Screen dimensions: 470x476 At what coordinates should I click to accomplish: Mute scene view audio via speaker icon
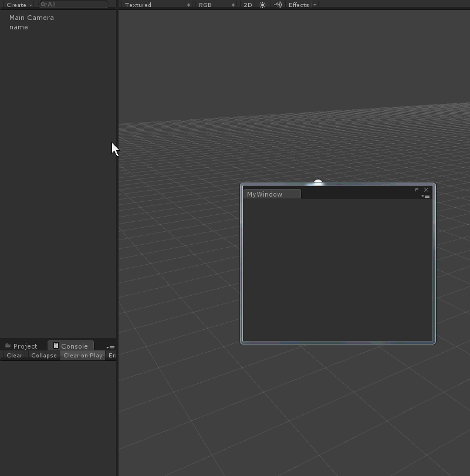(x=278, y=5)
